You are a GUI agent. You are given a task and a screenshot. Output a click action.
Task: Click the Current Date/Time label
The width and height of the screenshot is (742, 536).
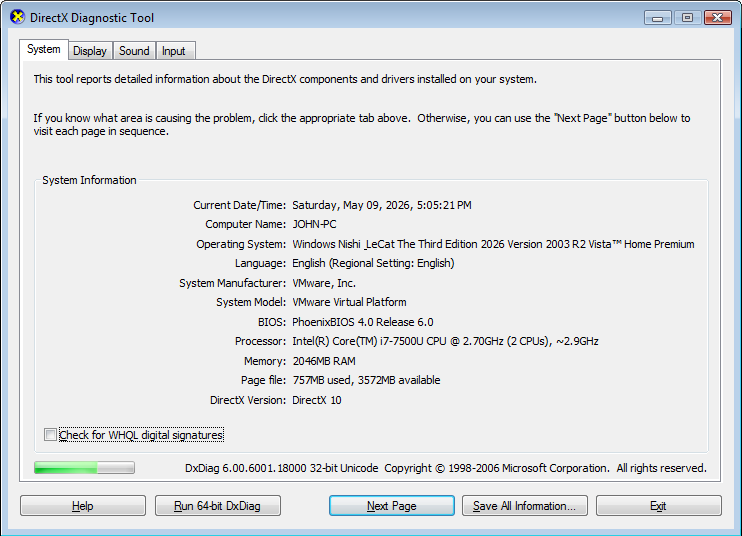[239, 205]
